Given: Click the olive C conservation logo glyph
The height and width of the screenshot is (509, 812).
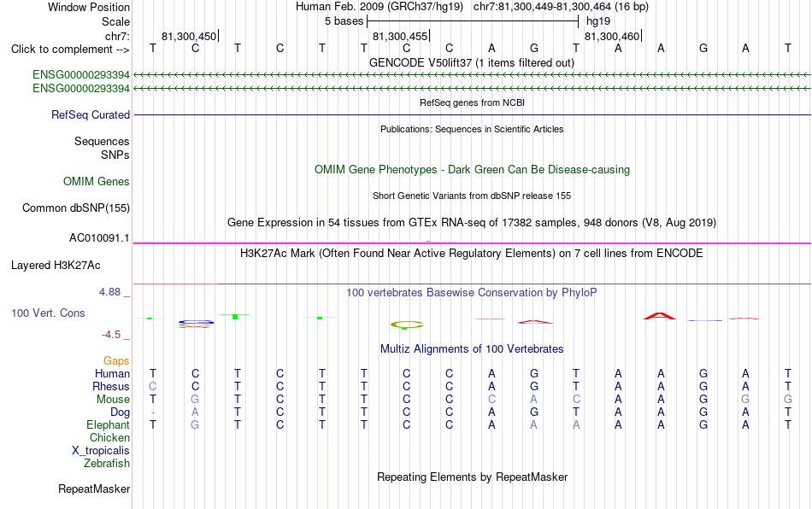Looking at the screenshot, I should pos(407,325).
